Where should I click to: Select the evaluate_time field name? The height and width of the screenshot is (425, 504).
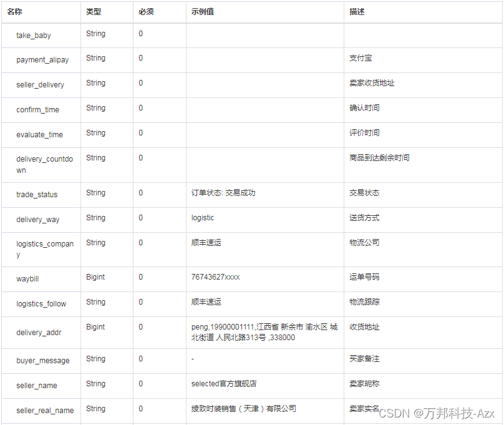pyautogui.click(x=39, y=135)
